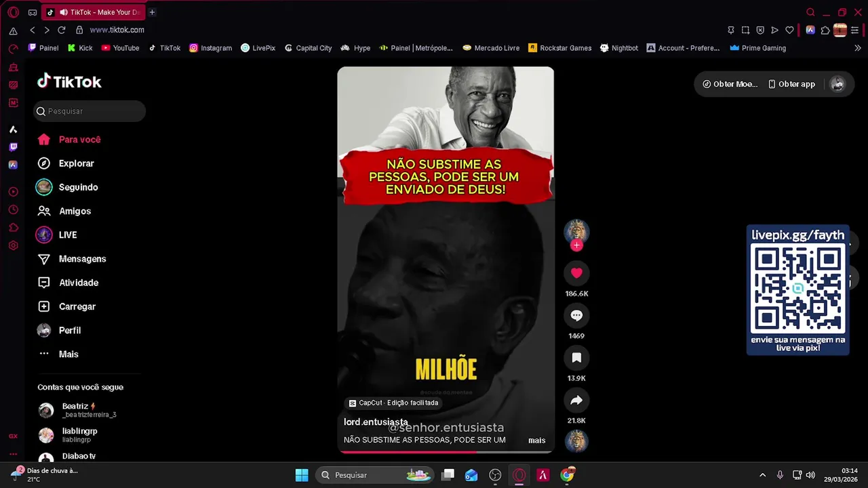Open the Kick bookmark
This screenshot has width=868, height=488.
pos(79,48)
